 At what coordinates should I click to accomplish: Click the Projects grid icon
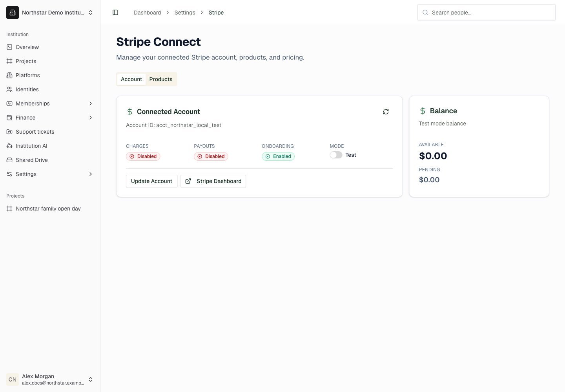click(9, 61)
